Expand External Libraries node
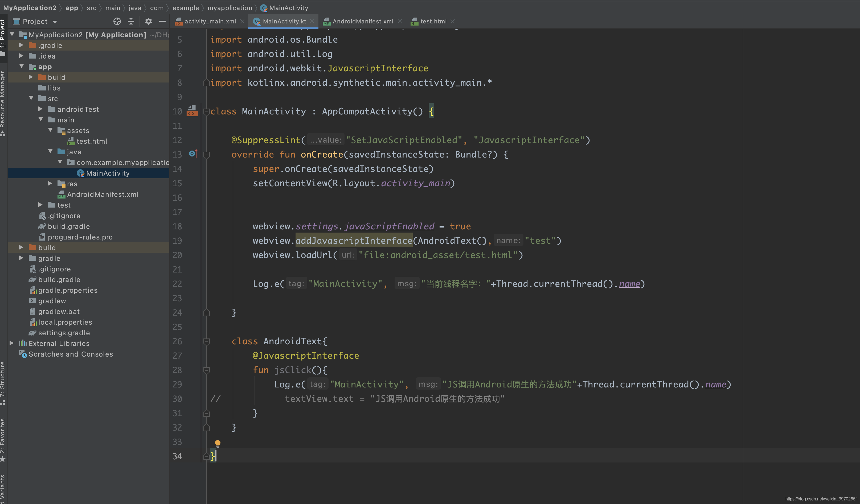Screen dimensions: 860x504 12,343
